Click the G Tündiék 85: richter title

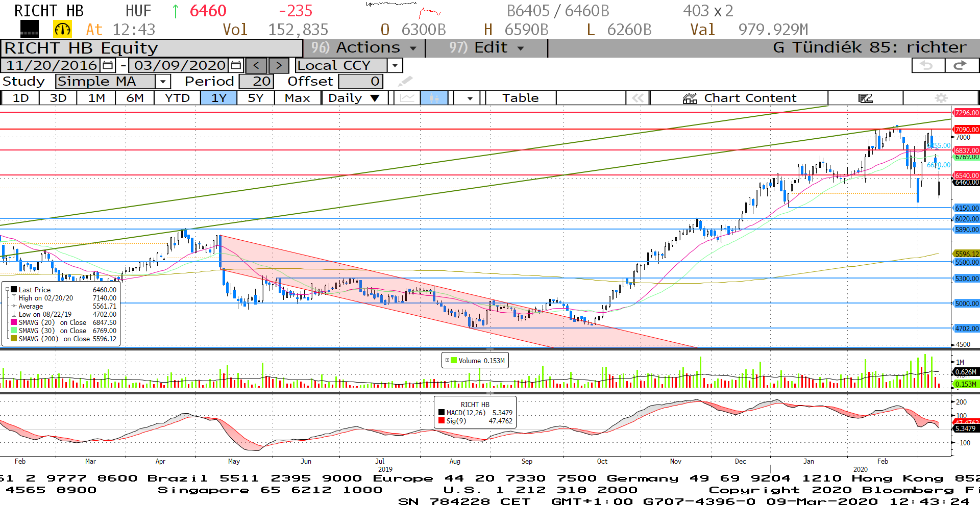pyautogui.click(x=869, y=47)
